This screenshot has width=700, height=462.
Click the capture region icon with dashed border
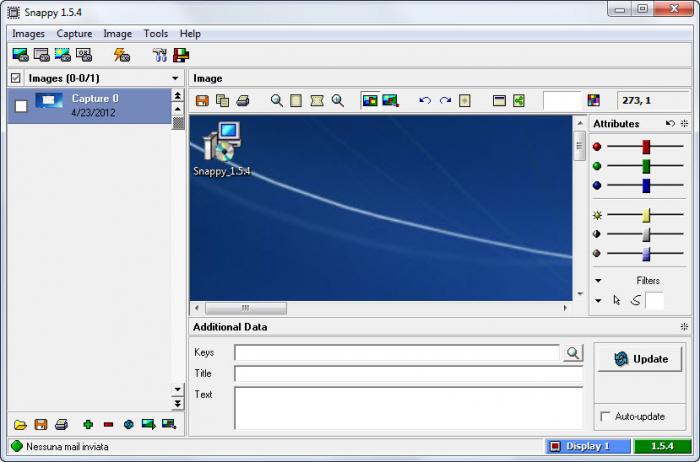click(x=62, y=55)
